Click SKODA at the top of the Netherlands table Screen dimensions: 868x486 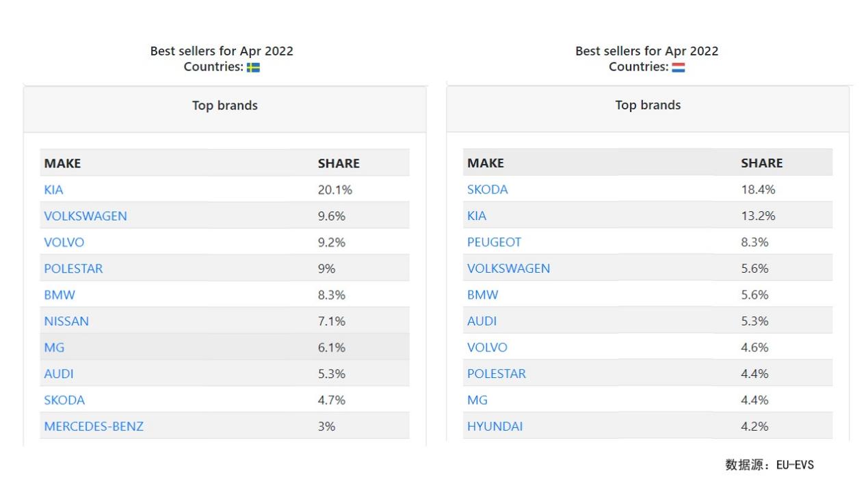point(488,189)
